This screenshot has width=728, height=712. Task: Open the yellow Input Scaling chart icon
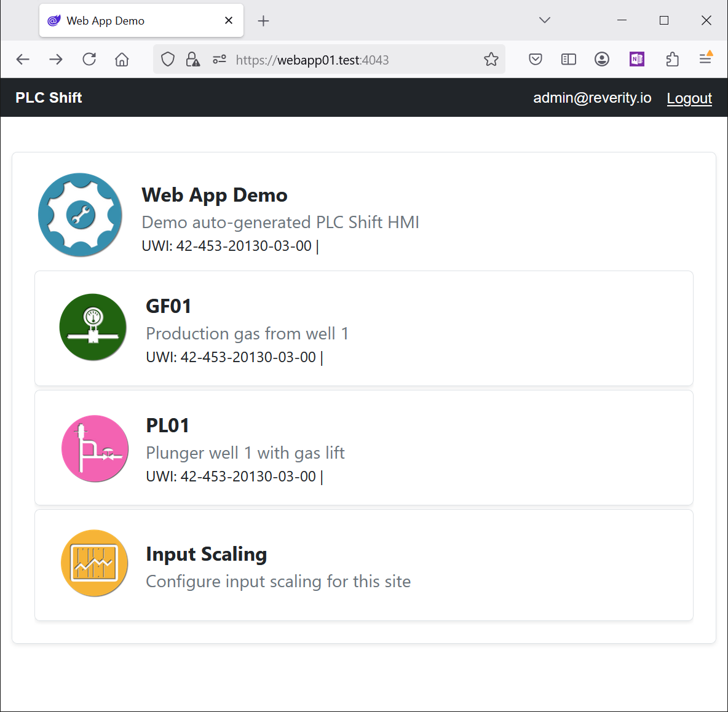tap(94, 563)
